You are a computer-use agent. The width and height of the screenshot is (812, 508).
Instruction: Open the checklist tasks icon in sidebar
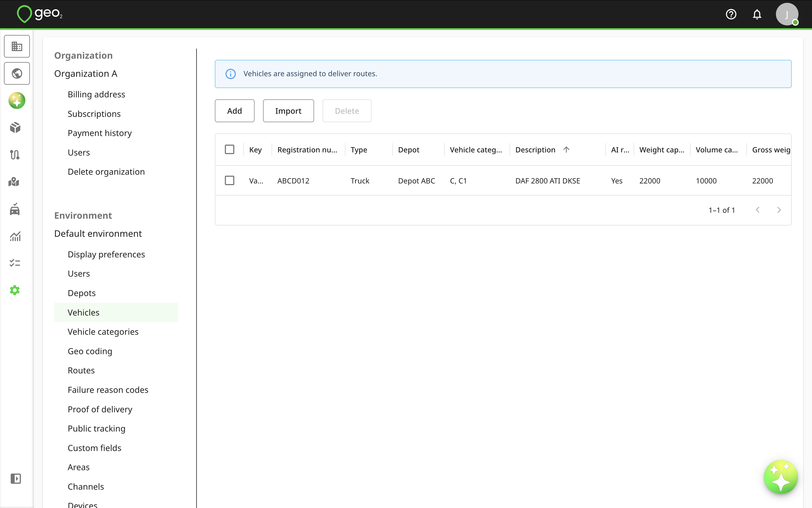[15, 263]
